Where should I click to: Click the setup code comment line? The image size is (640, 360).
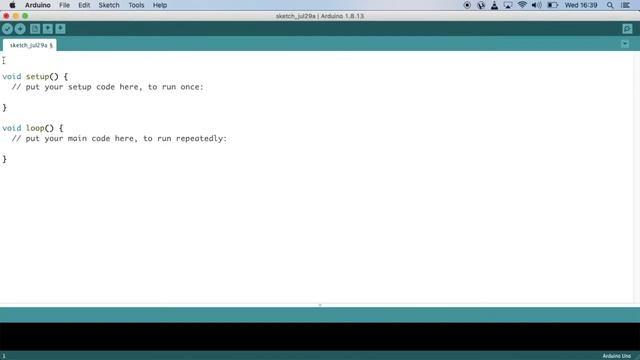point(107,87)
